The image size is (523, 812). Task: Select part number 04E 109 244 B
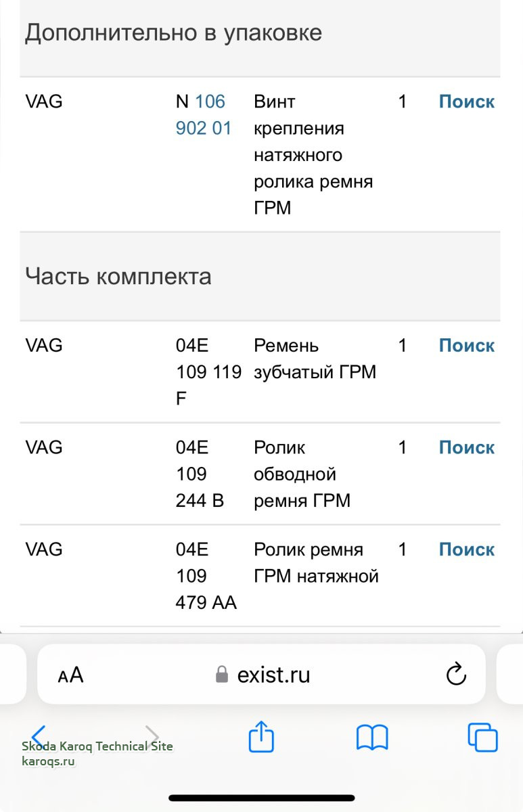pos(200,474)
